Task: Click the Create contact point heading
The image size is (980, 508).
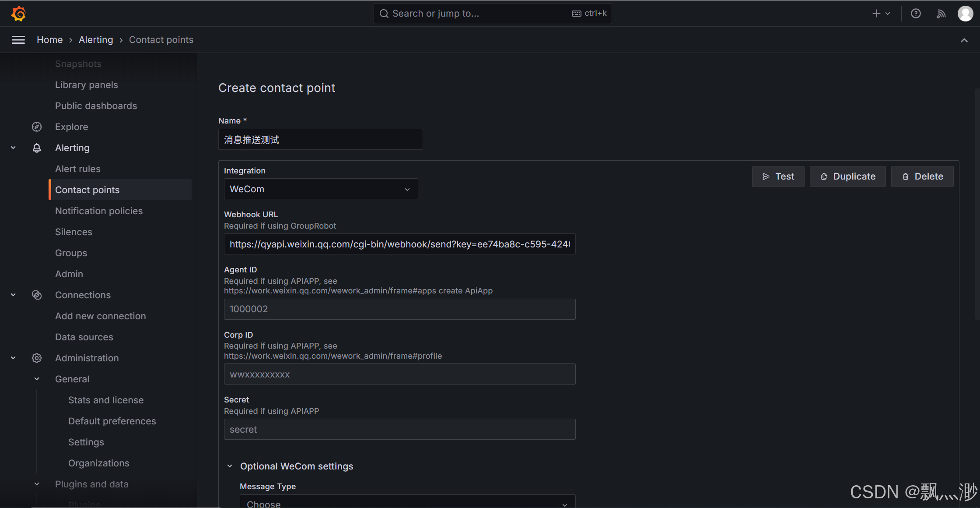Action: pos(277,88)
